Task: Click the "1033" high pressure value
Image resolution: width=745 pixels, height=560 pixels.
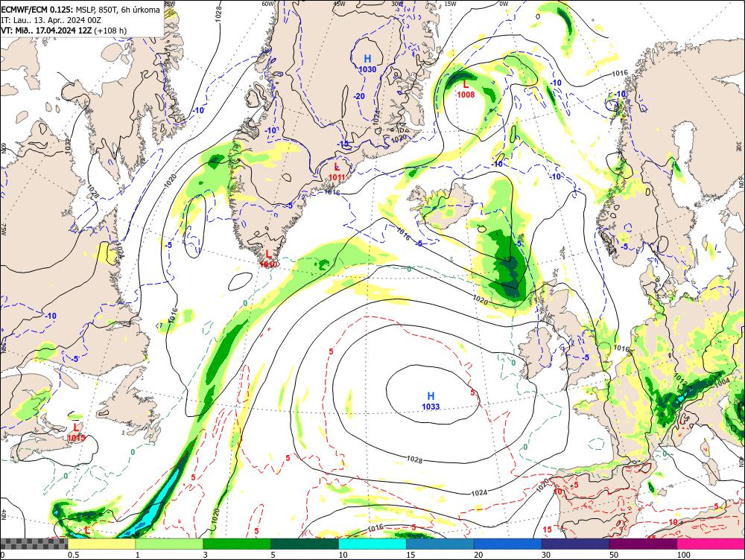Action: (431, 407)
